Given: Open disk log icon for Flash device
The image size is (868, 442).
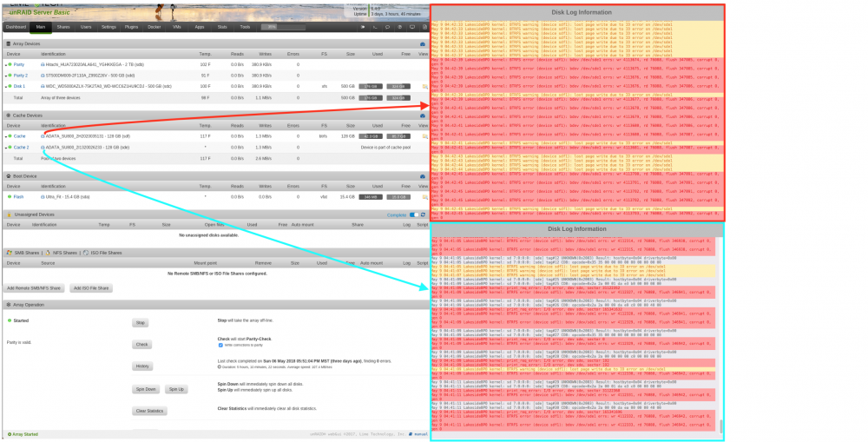Looking at the screenshot, I should 43,197.
